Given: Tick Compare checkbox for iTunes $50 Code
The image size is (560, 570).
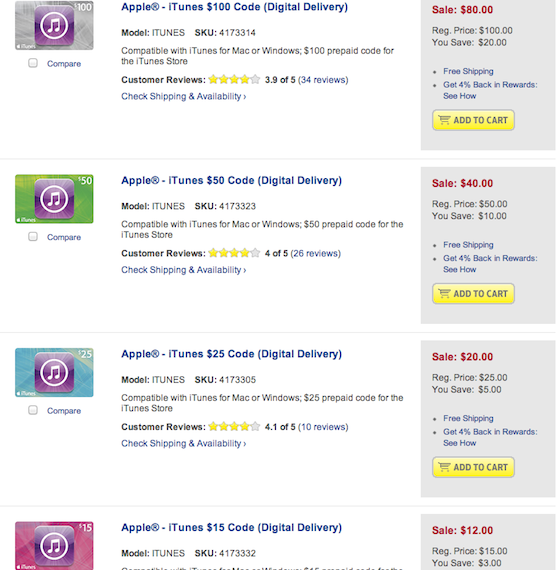Looking at the screenshot, I should (33, 237).
